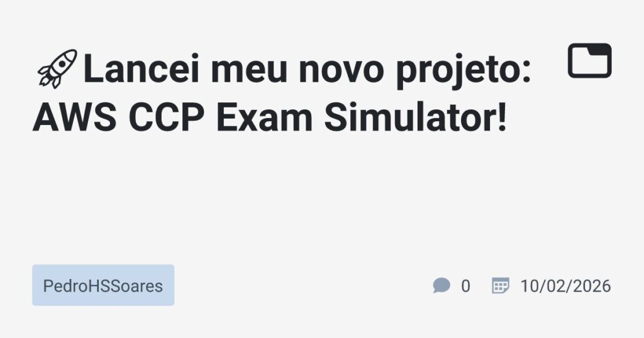644x338 pixels.
Task: Click the word Simulator! in the heading
Action: 416,118
